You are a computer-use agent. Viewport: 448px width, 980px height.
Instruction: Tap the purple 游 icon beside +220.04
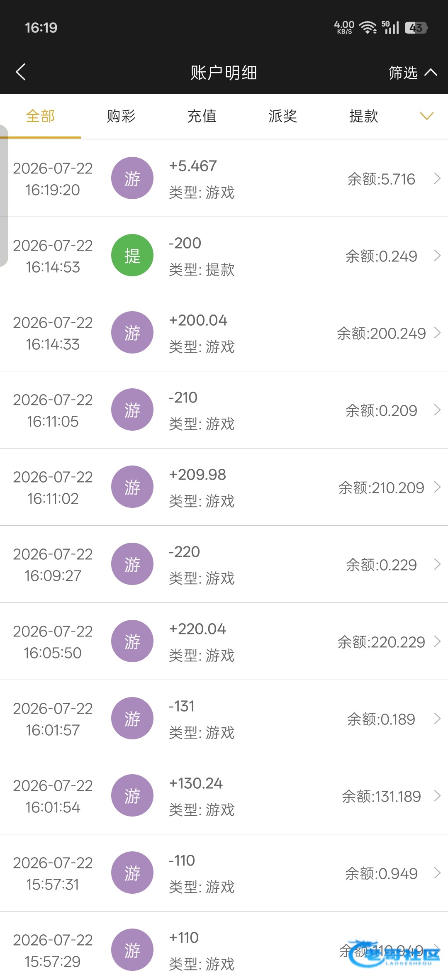click(132, 641)
